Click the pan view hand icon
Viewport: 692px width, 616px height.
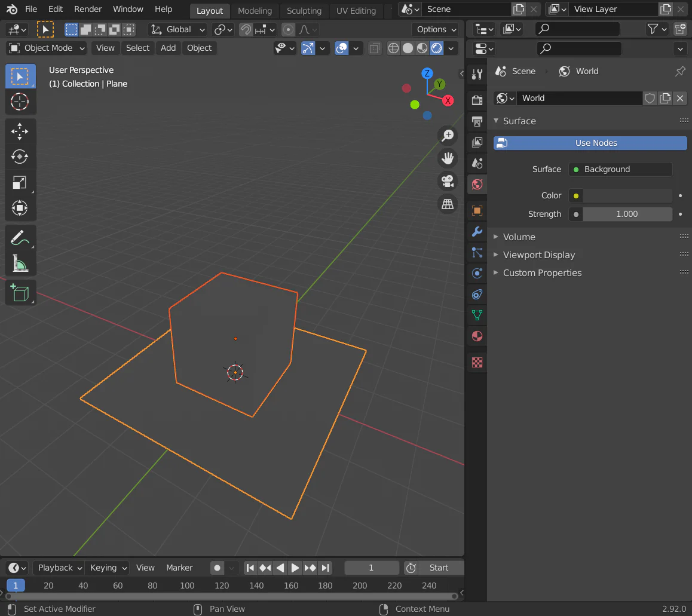pos(448,158)
